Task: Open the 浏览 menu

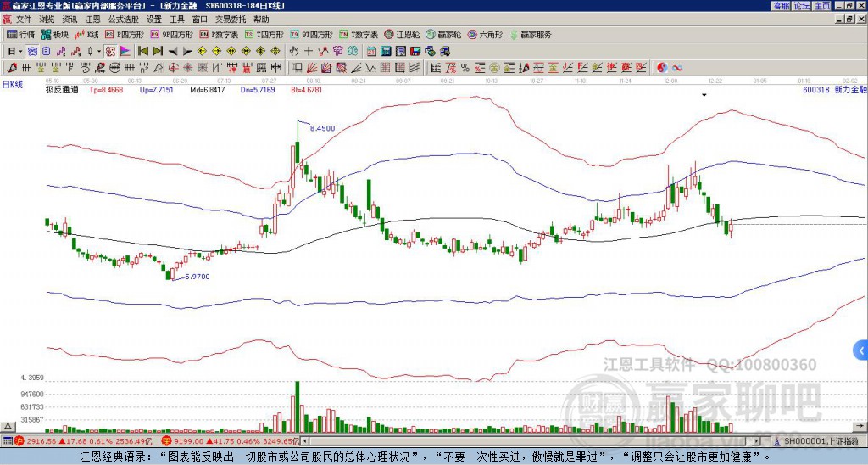Action: [x=47, y=20]
